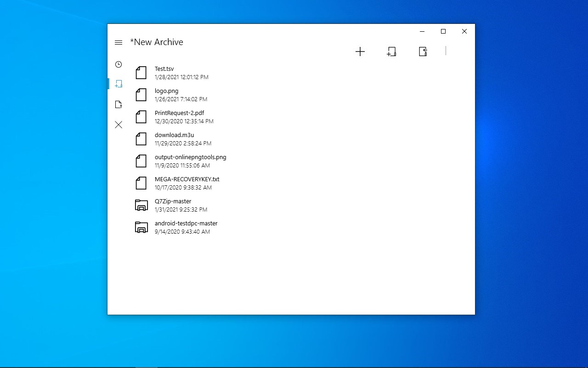Select the download.m3u file name
This screenshot has width=588, height=368.
[x=175, y=135]
